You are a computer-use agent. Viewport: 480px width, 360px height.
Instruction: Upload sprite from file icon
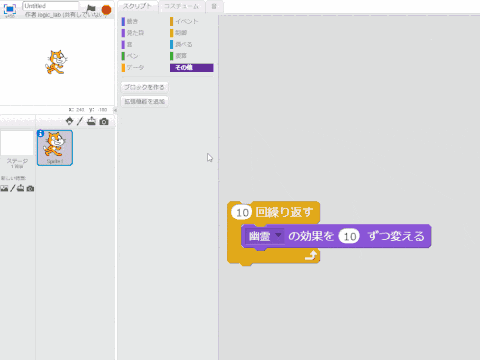(91, 121)
